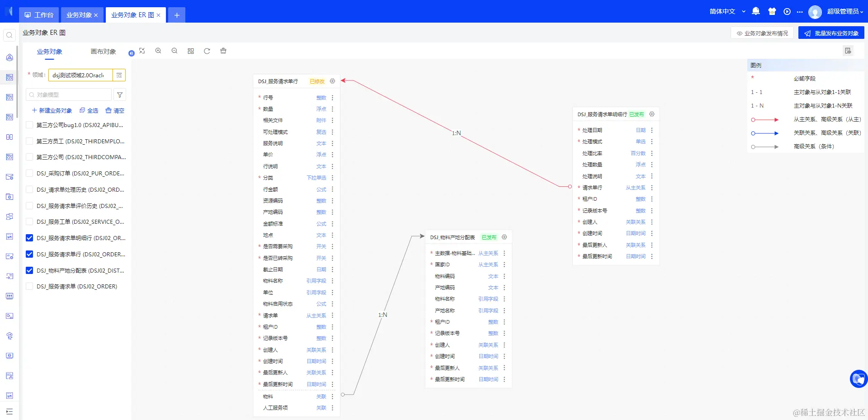Viewport: 868px width, 420px height.
Task: Zoom in on the ER canvas
Action: [x=158, y=51]
